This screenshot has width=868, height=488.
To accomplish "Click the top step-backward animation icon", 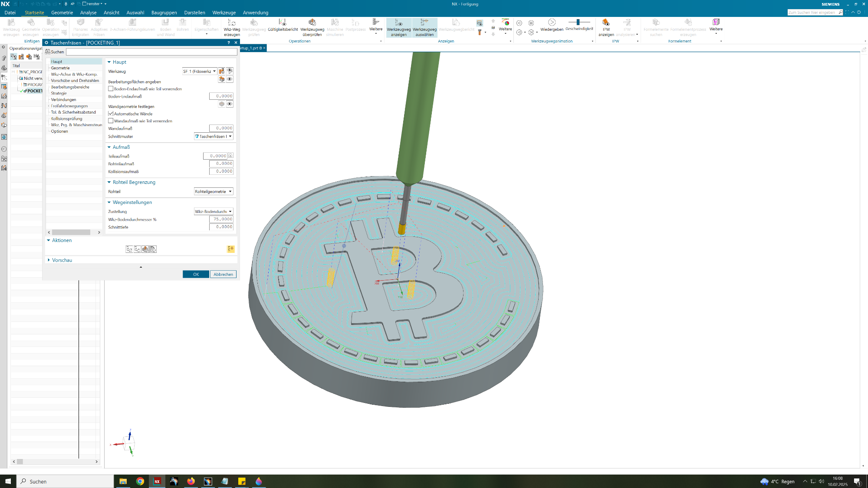I will point(519,23).
